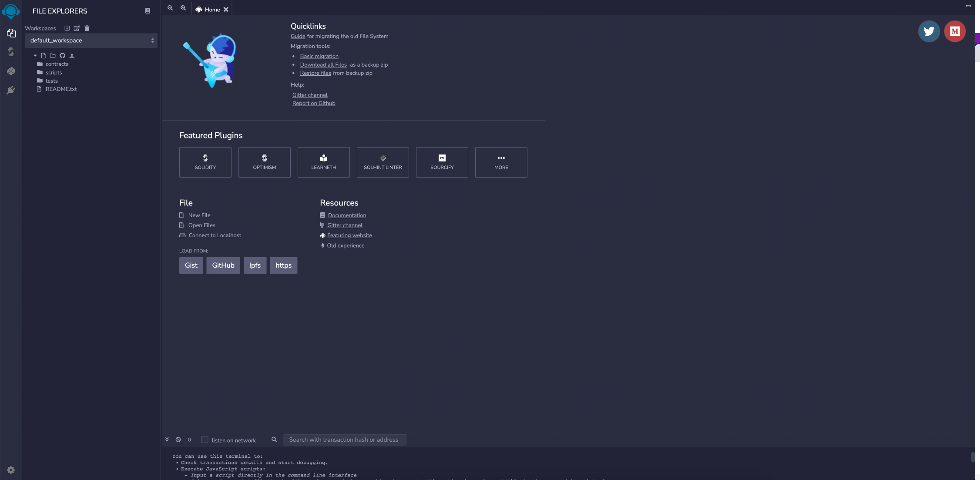Activate the Solidity featured plugin
980x480 pixels.
coord(205,162)
